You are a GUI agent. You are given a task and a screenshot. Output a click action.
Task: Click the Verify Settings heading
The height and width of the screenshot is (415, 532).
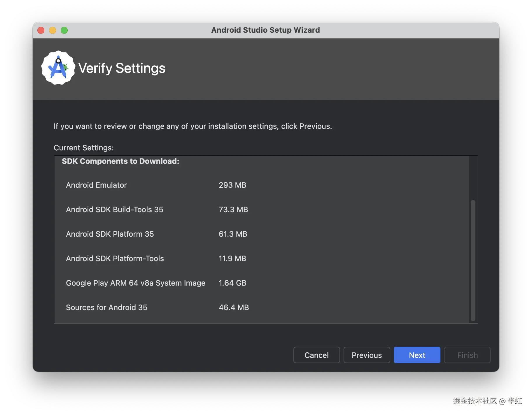[122, 68]
